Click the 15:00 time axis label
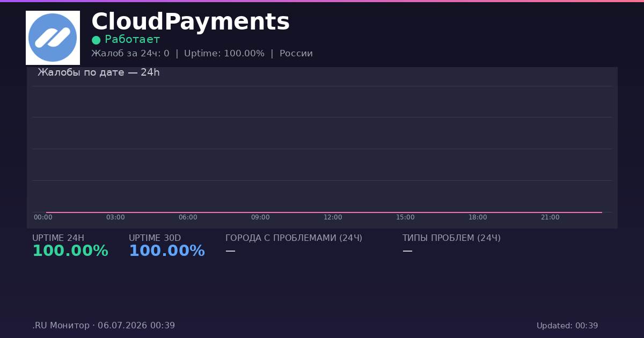Image resolution: width=644 pixels, height=338 pixels. pyautogui.click(x=405, y=217)
